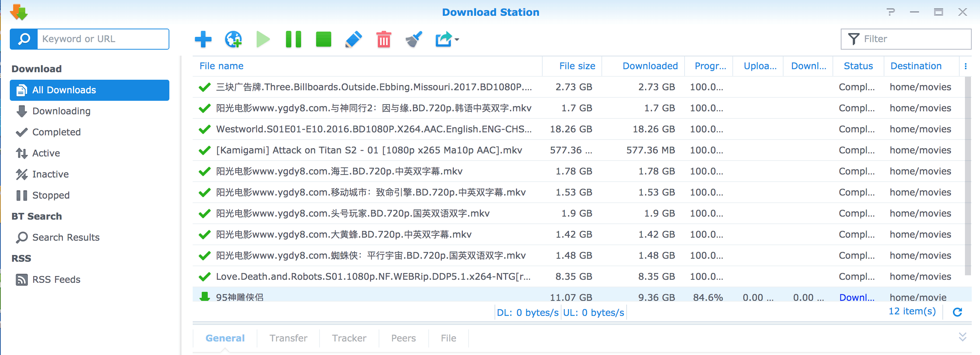This screenshot has width=980, height=355.
Task: Select the Attack on Titan S2 - 01 row
Action: (x=579, y=150)
